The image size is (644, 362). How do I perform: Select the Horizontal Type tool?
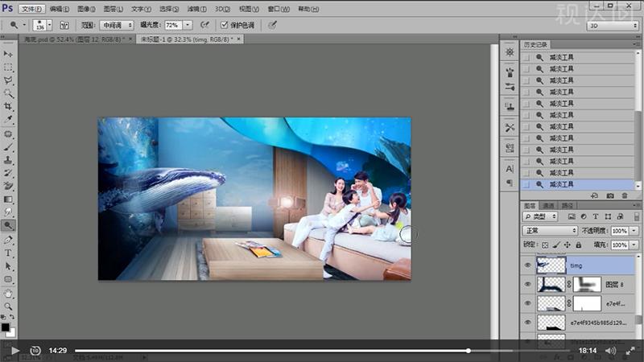coord(8,253)
